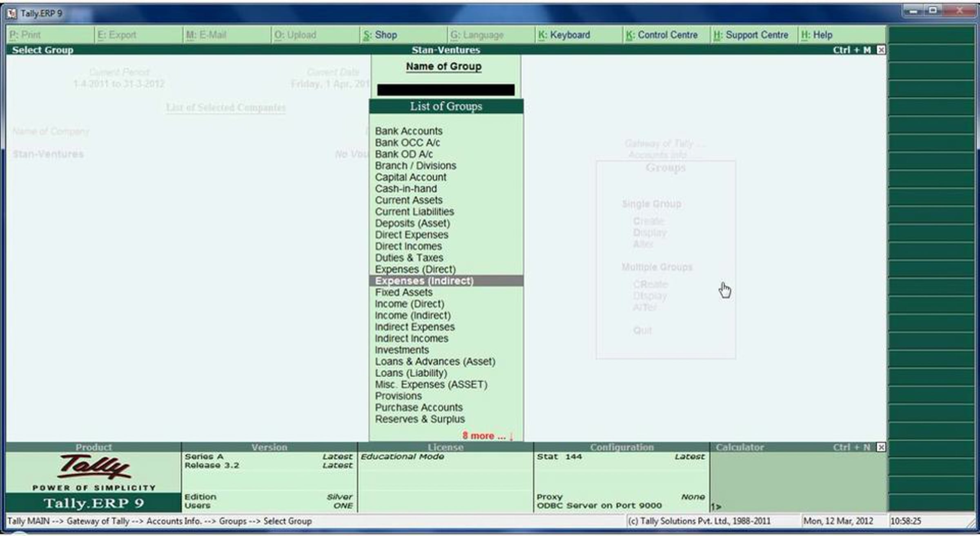Click the Export toolbar button
The height and width of the screenshot is (536, 980).
(138, 35)
